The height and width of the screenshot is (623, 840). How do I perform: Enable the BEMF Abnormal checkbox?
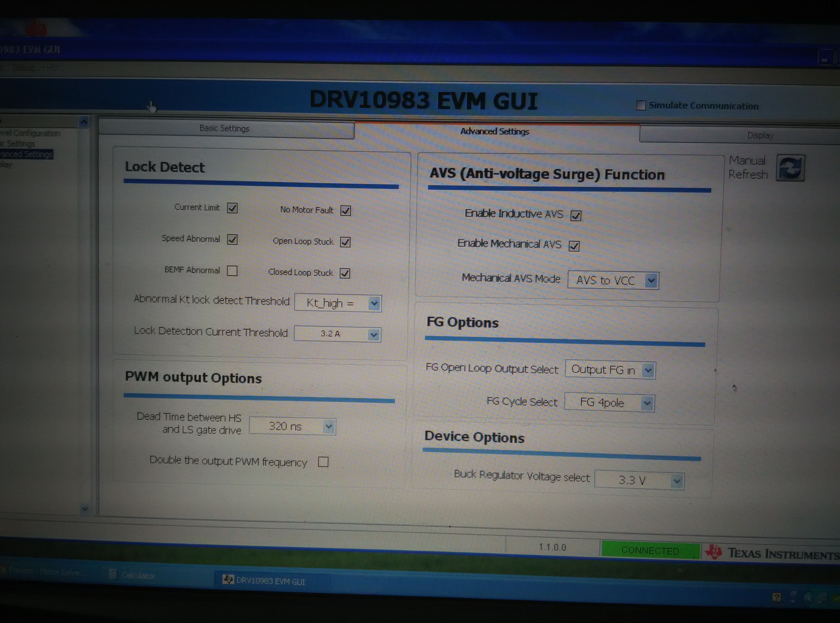click(232, 271)
